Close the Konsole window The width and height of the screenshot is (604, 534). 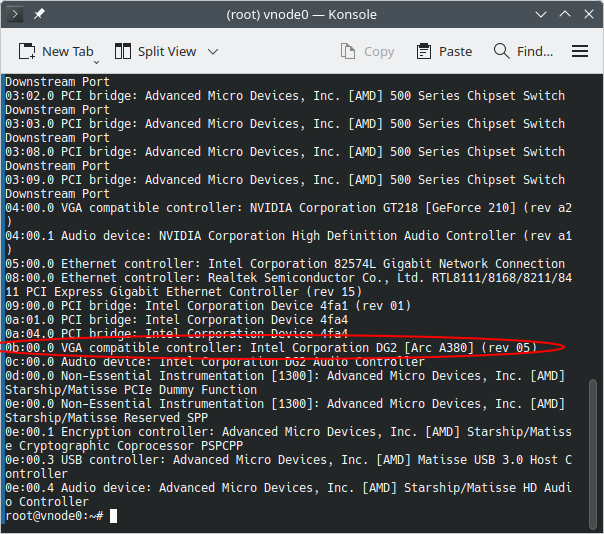tap(589, 14)
